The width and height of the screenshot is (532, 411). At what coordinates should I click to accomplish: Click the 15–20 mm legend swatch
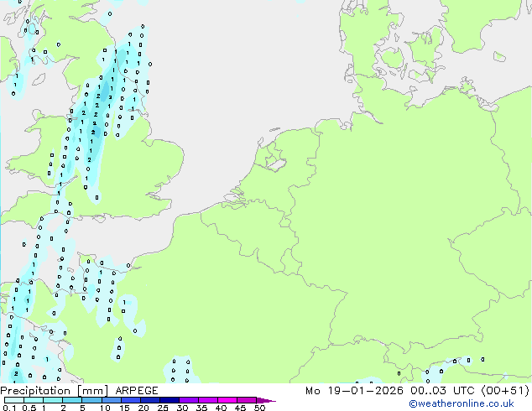pyautogui.click(x=130, y=400)
